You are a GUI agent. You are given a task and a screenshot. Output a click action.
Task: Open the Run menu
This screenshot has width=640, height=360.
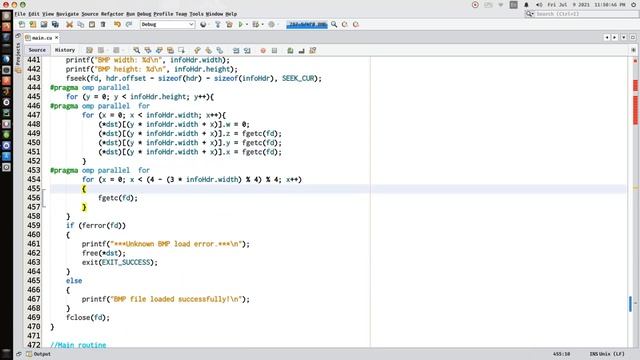130,14
